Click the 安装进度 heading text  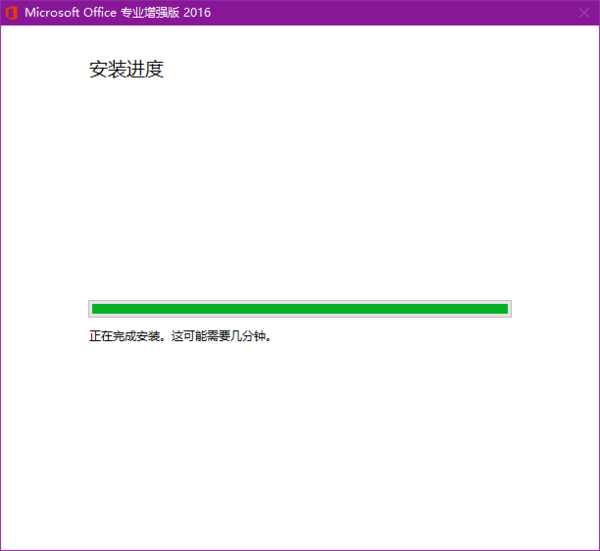pyautogui.click(x=126, y=69)
